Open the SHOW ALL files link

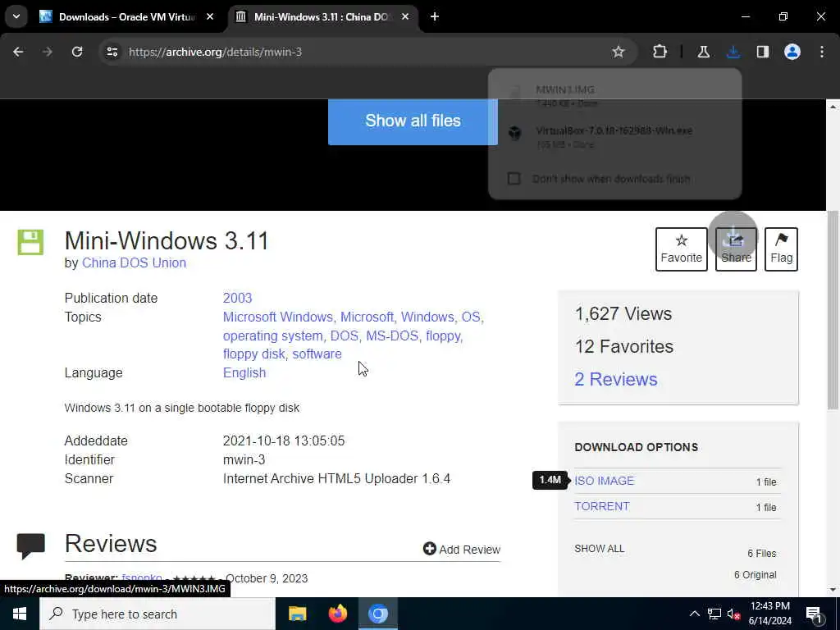click(x=599, y=549)
